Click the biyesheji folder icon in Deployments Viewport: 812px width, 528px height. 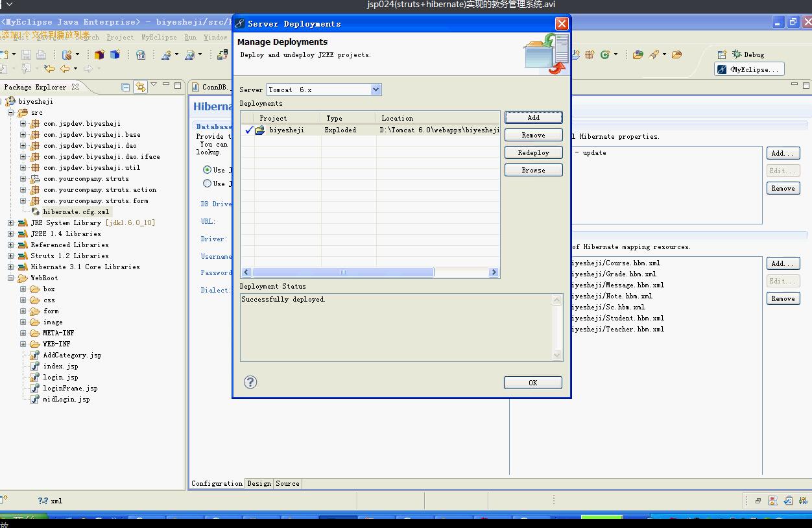tap(260, 130)
